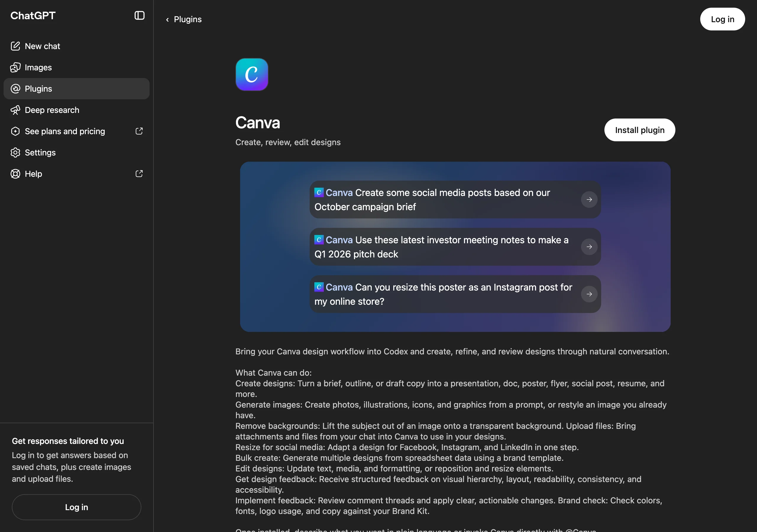Click the Help label in sidebar

(33, 174)
